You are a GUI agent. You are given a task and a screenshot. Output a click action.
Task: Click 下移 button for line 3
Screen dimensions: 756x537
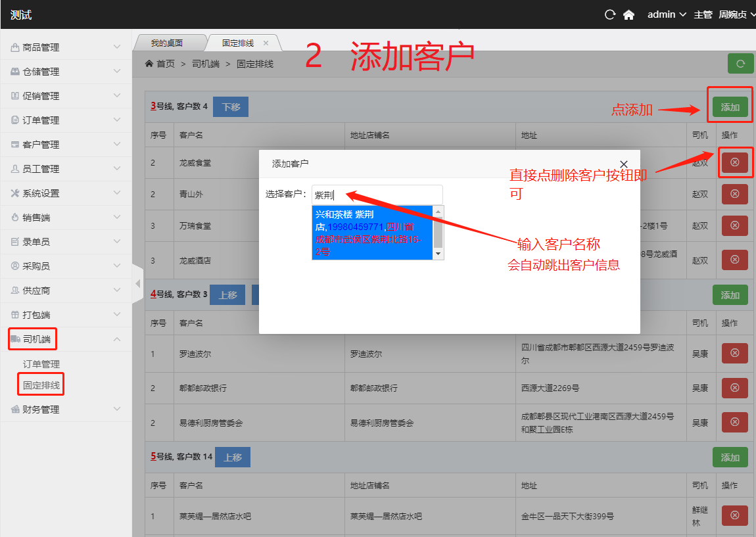231,107
